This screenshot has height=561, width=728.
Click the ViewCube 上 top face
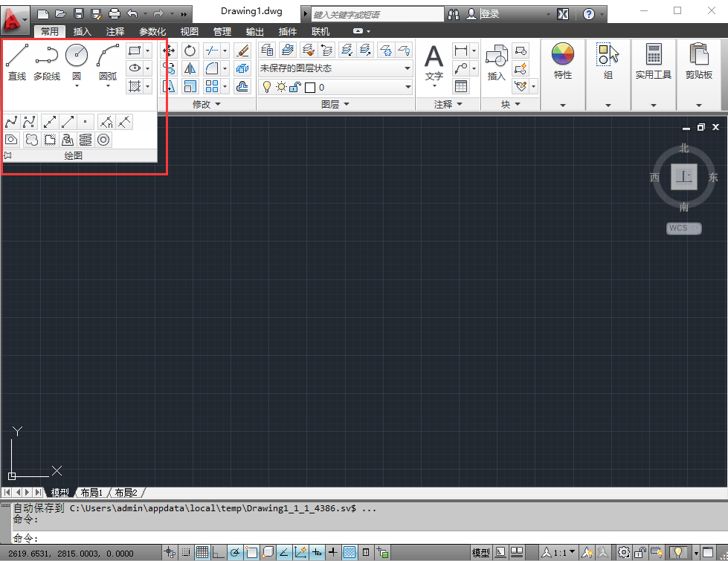(684, 176)
